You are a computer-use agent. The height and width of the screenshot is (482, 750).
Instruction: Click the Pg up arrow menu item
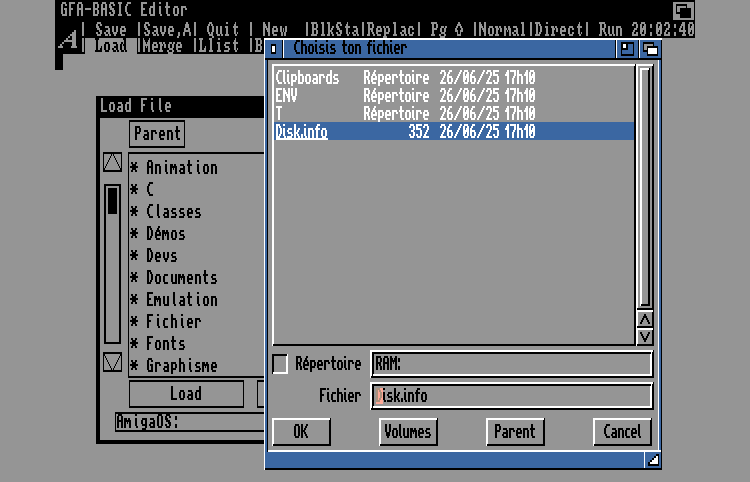(446, 30)
